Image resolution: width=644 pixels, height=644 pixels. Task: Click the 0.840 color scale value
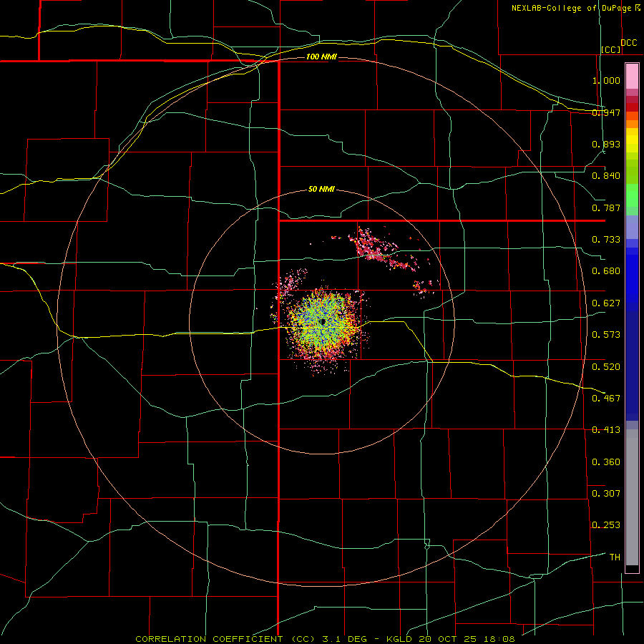(x=606, y=176)
